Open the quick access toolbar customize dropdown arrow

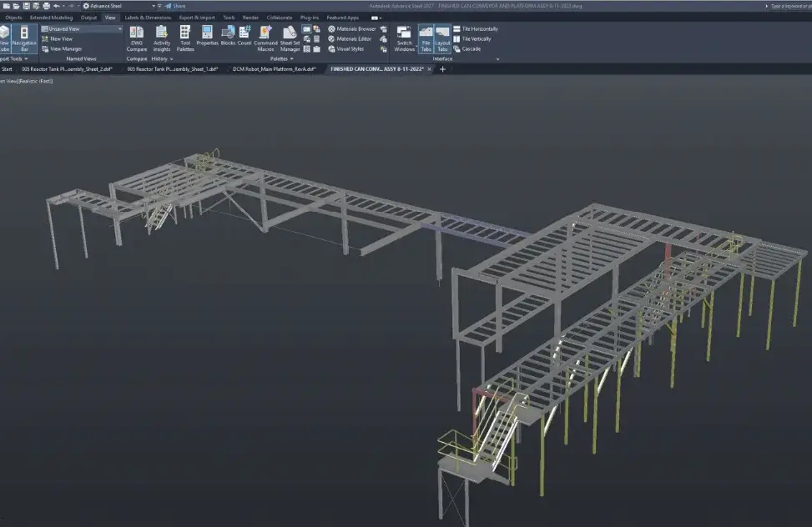(x=159, y=6)
